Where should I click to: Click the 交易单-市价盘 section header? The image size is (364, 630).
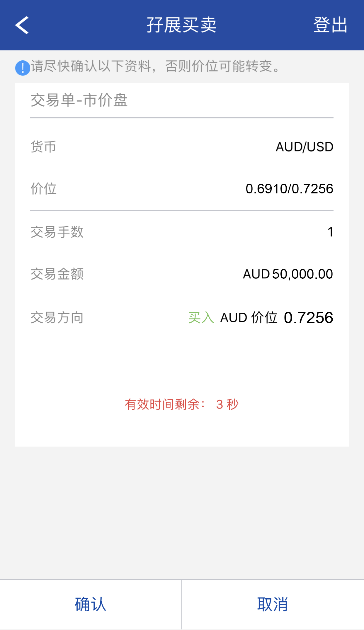[79, 100]
